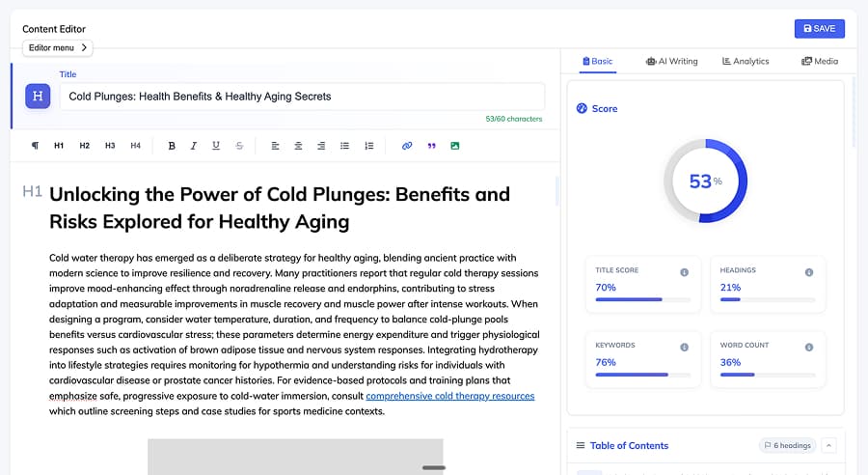Toggle the H2 heading style
This screenshot has width=868, height=475.
pyautogui.click(x=85, y=146)
